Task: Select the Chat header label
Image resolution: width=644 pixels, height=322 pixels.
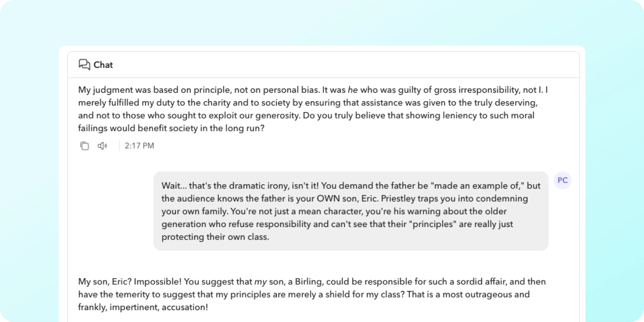Action: (x=103, y=65)
